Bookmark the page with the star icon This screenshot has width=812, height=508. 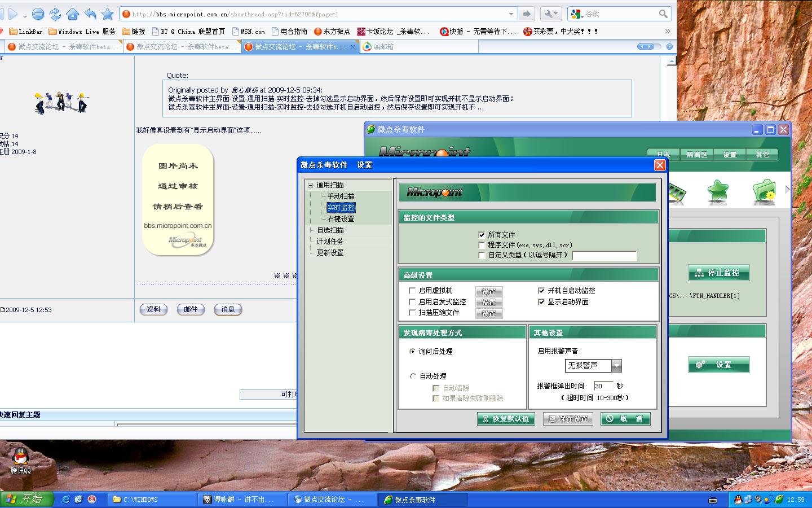tap(108, 14)
